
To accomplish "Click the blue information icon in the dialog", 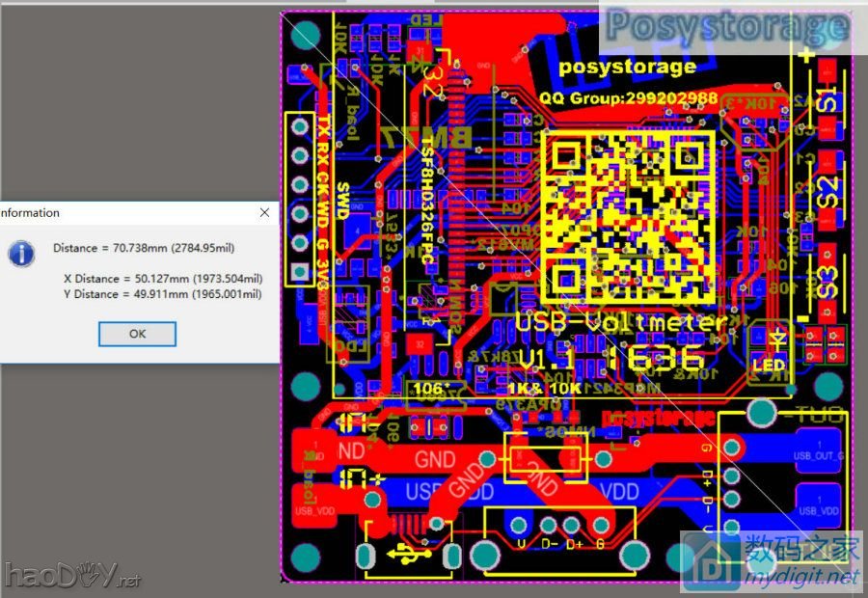I will (21, 254).
